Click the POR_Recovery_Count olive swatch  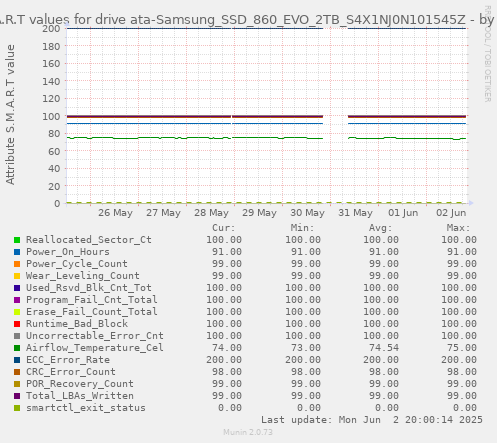click(17, 384)
